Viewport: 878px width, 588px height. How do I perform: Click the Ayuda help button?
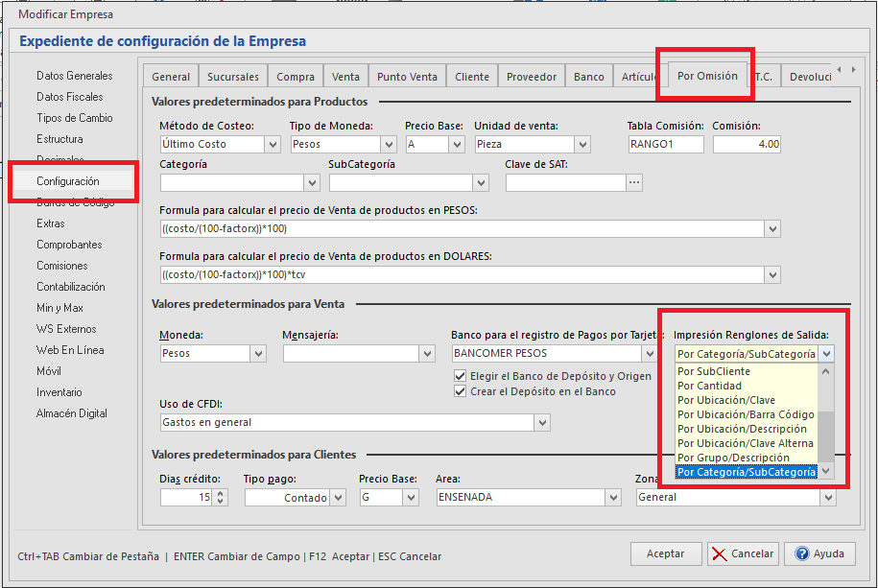click(x=819, y=553)
